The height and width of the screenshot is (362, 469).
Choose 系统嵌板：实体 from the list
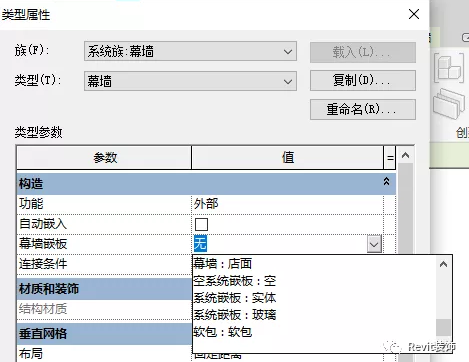pyautogui.click(x=235, y=298)
